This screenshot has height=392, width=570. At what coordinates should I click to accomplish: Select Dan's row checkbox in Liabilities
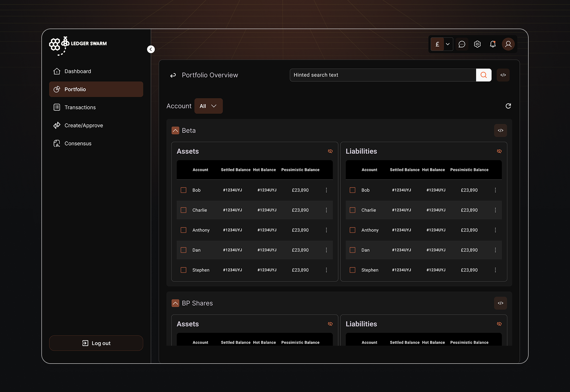click(x=352, y=250)
